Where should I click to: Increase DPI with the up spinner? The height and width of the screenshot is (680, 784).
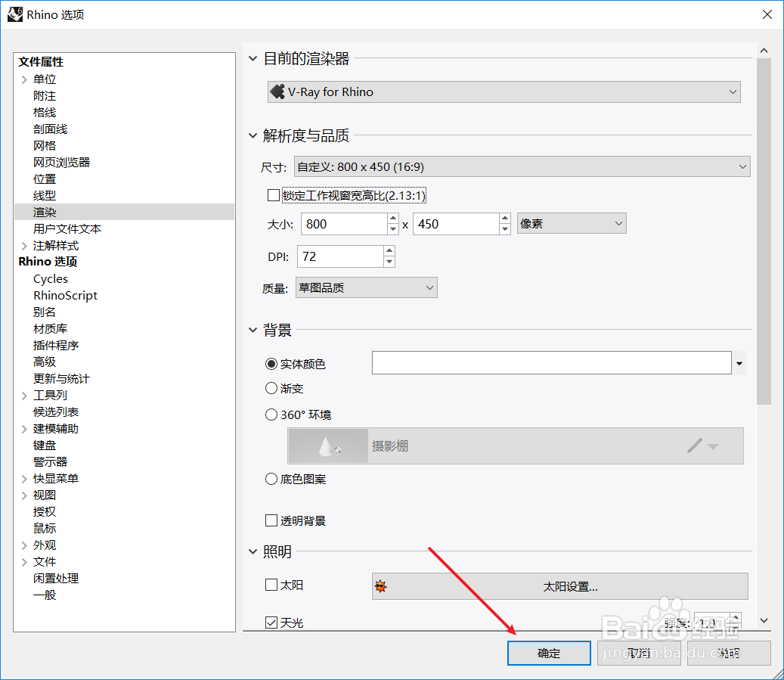[389, 250]
